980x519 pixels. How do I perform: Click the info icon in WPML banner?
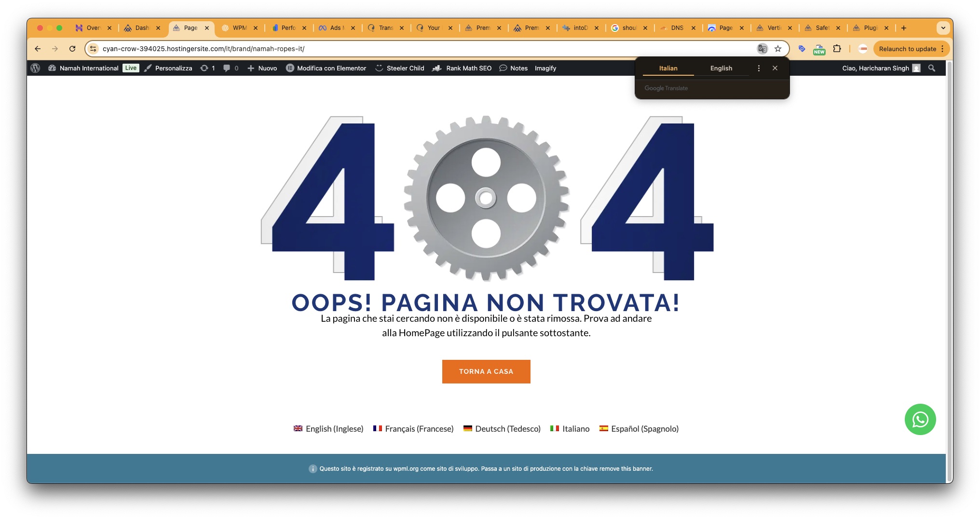point(313,469)
